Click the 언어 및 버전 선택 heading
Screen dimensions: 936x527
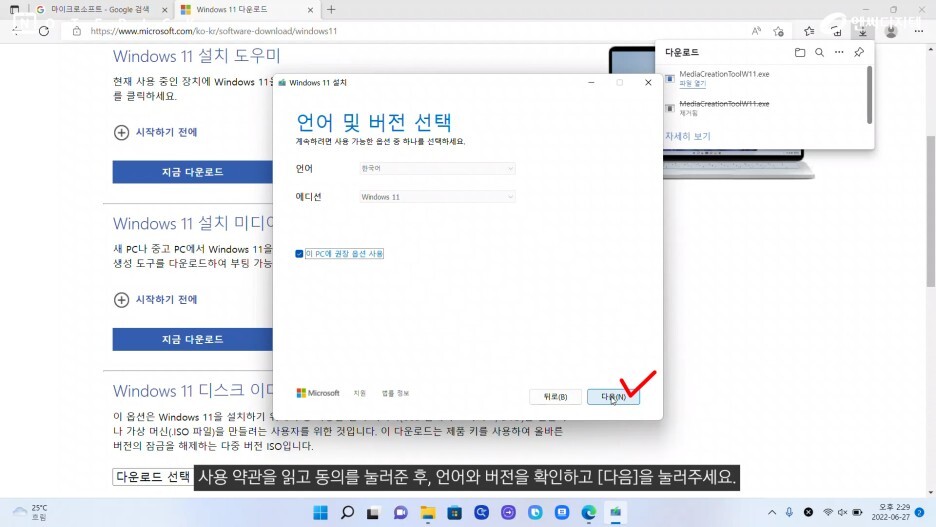click(x=374, y=122)
